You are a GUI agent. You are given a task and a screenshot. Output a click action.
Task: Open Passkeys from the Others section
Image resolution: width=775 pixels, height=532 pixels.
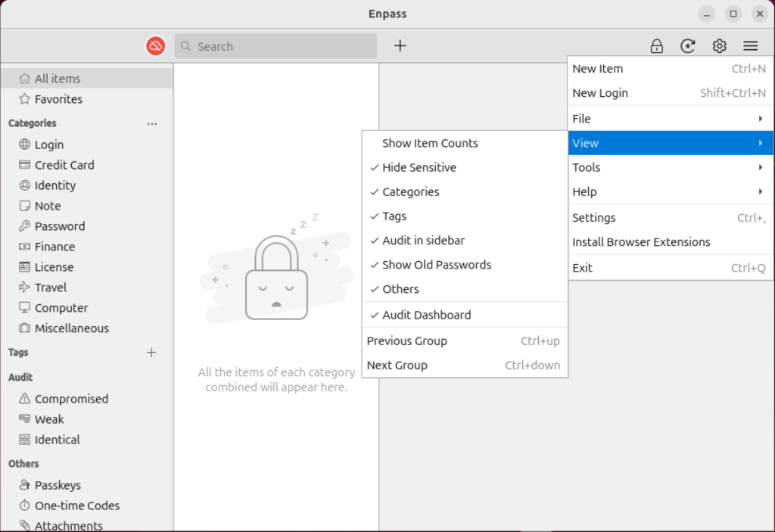(x=57, y=484)
